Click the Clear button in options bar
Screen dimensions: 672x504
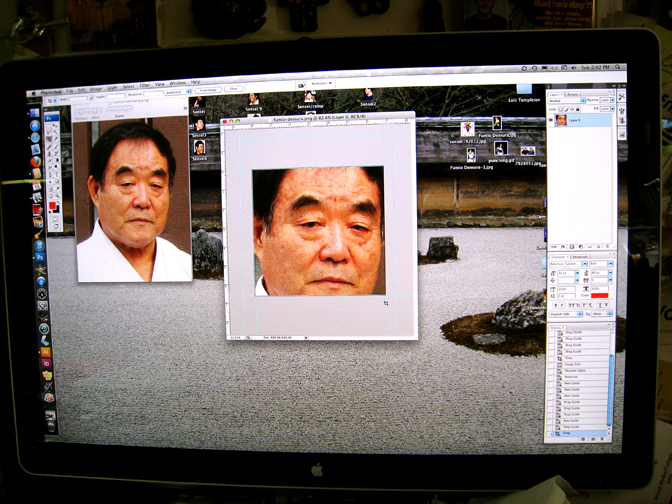[234, 89]
